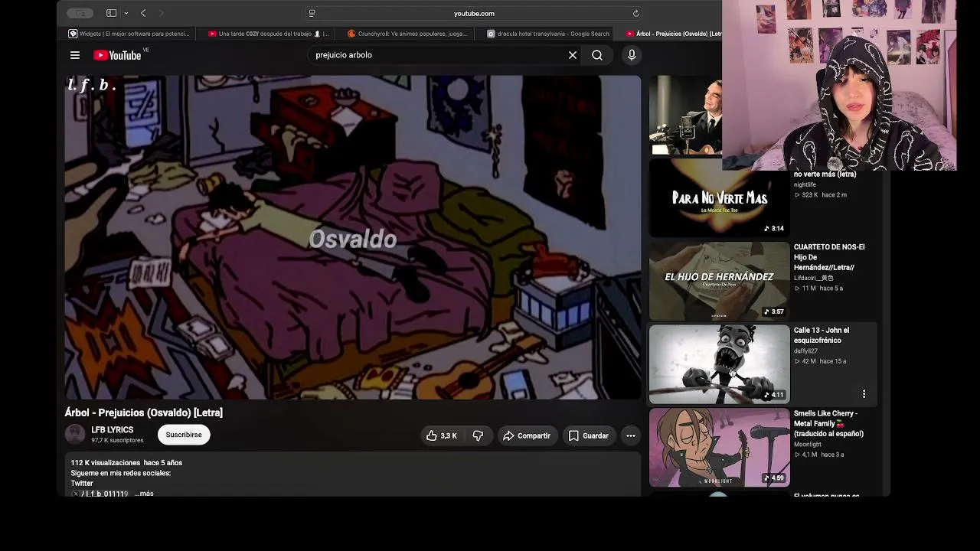Click the 'CUARTETO DE NOS-El Hijo De Hernández' title
Screen dimensions: 980x551
pyautogui.click(x=829, y=257)
